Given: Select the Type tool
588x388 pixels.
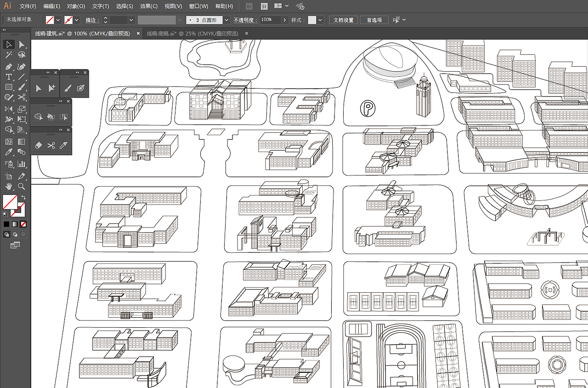Looking at the screenshot, I should [x=9, y=77].
